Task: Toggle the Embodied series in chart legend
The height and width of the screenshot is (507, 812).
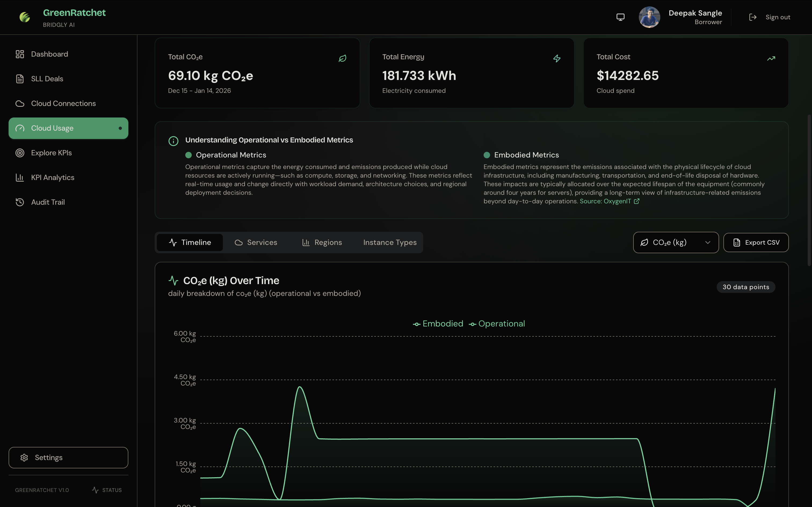Action: pos(438,324)
